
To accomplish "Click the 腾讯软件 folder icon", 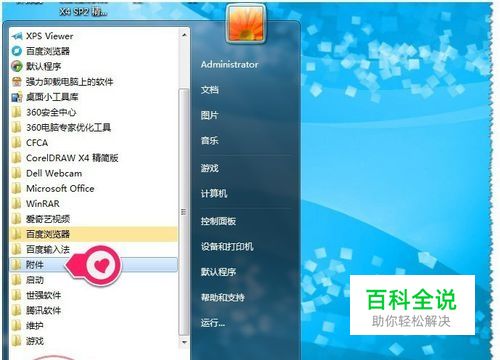I will click(x=17, y=311).
